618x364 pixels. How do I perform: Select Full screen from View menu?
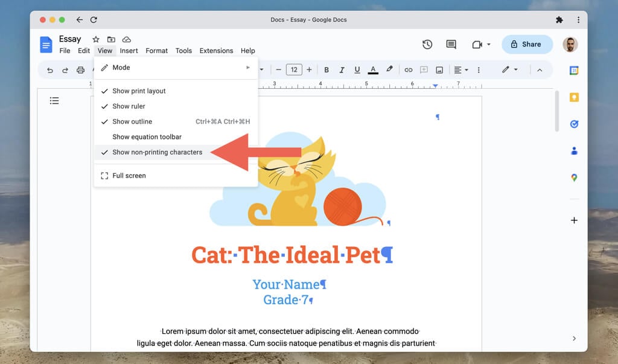coord(129,176)
